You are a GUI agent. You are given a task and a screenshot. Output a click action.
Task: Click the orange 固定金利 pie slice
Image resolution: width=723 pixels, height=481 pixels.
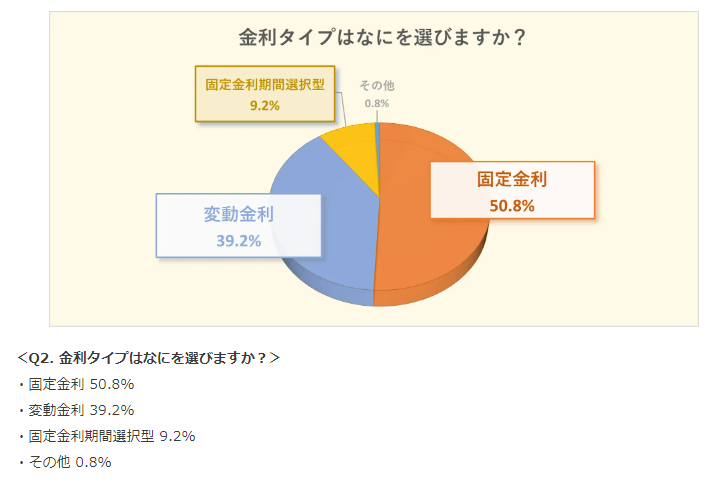[x=415, y=249]
